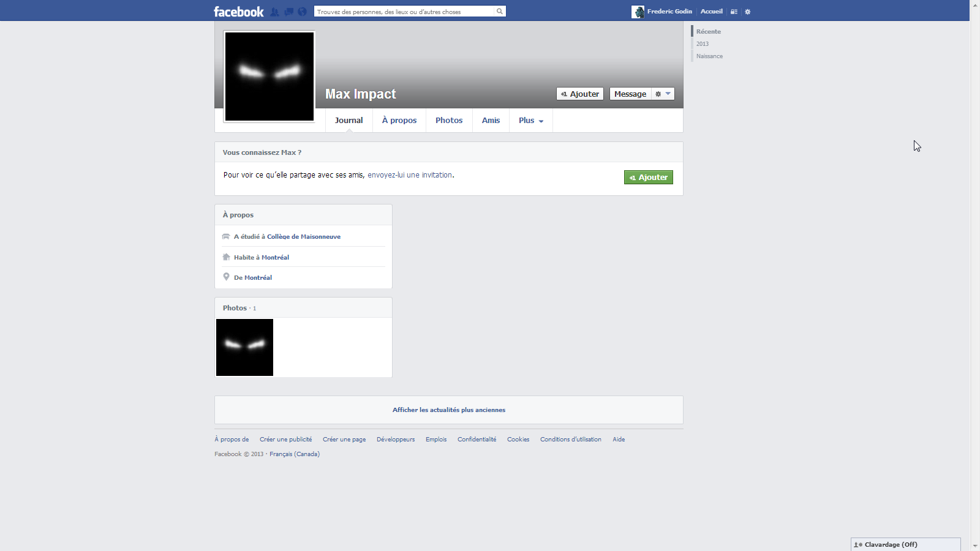
Task: Open messages icon in top bar
Action: (288, 12)
